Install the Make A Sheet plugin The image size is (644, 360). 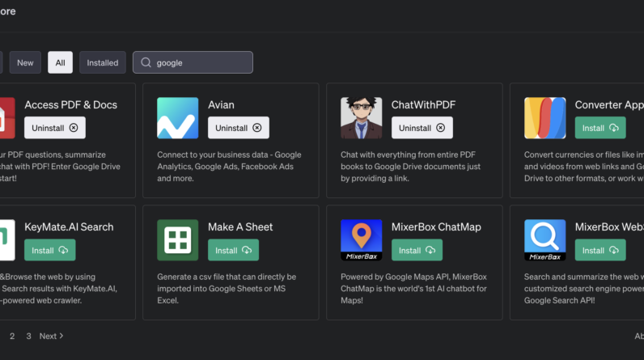coord(233,250)
